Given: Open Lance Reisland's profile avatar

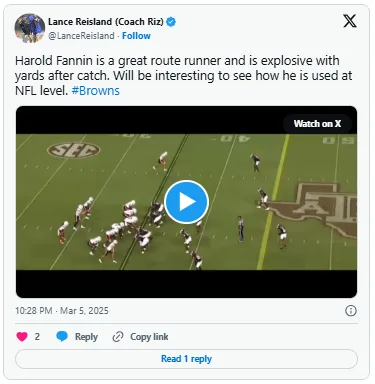Looking at the screenshot, I should (x=30, y=28).
